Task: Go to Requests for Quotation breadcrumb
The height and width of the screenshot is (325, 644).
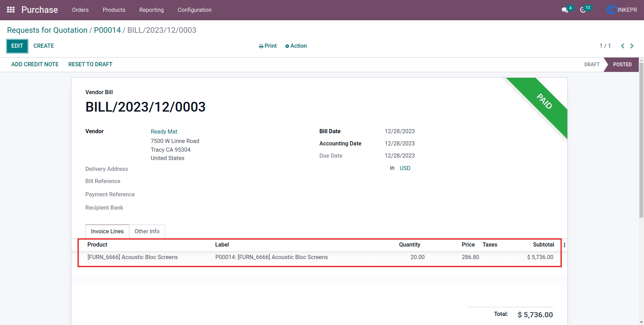Action: [x=47, y=30]
